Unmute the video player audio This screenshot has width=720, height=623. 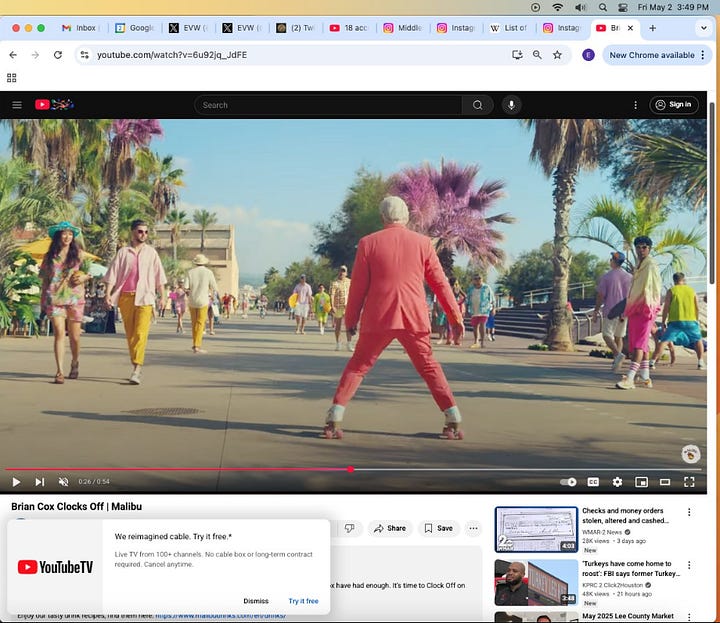click(63, 482)
